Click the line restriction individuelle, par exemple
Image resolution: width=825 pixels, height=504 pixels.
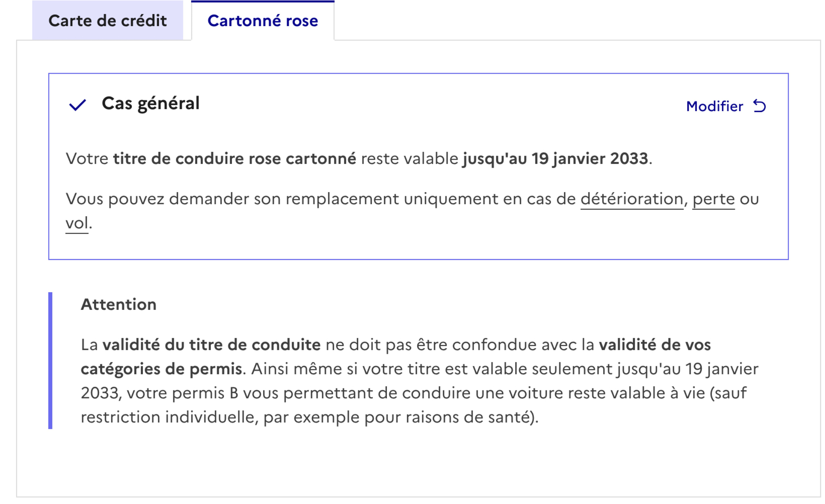point(310,418)
